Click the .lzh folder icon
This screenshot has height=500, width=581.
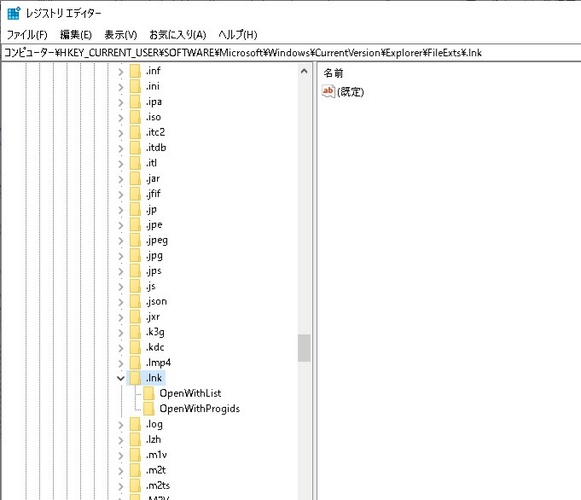pyautogui.click(x=135, y=440)
